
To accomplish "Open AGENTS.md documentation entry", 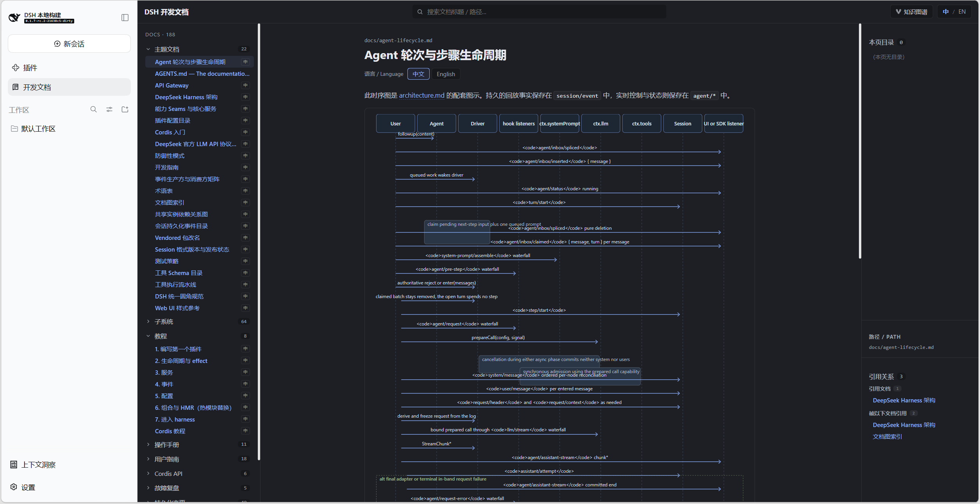I will tap(200, 73).
